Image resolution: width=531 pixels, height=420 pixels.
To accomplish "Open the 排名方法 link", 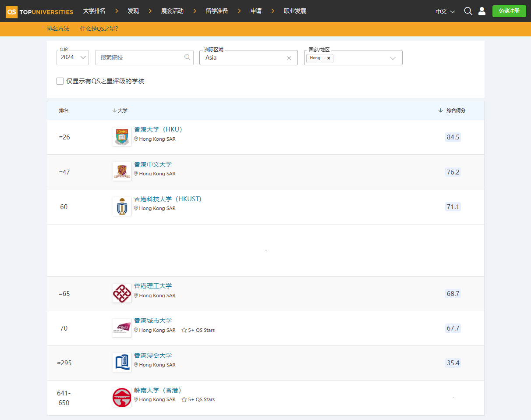I will tap(58, 28).
